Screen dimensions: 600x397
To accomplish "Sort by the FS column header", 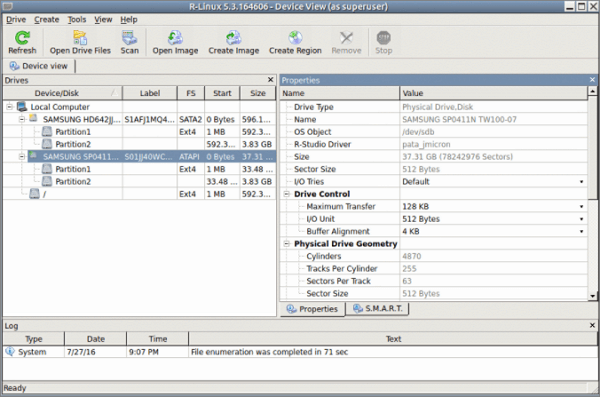I will (191, 93).
